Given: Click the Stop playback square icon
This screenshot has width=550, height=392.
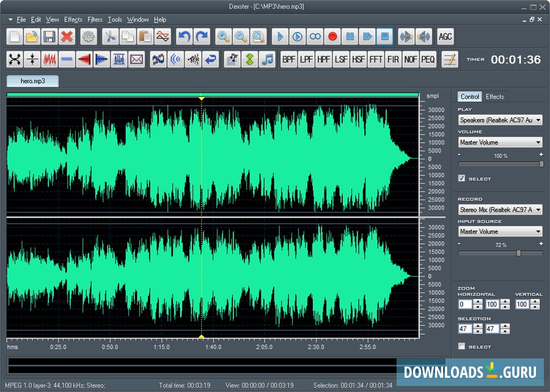Looking at the screenshot, I should click(x=384, y=37).
